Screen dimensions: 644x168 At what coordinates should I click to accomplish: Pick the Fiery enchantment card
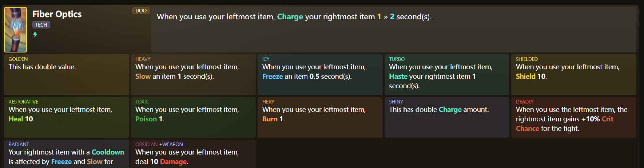[320, 117]
